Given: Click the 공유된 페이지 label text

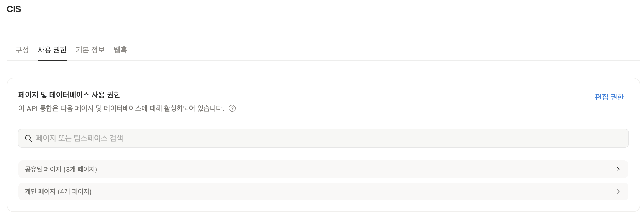Looking at the screenshot, I should point(43,169).
